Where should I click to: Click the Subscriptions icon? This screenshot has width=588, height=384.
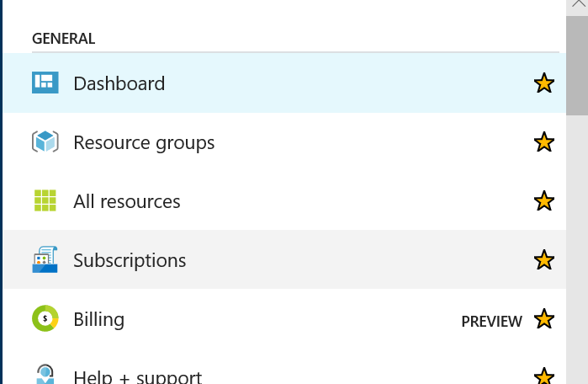(x=45, y=259)
